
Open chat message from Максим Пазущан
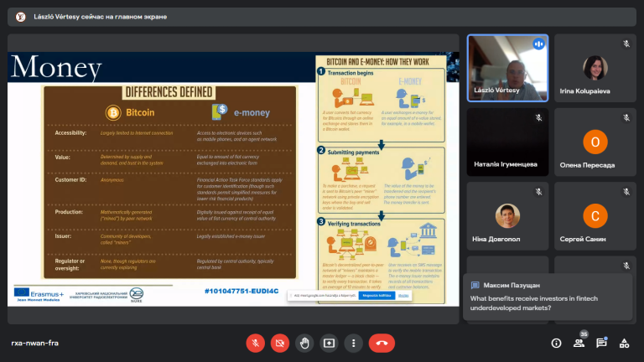pos(548,297)
